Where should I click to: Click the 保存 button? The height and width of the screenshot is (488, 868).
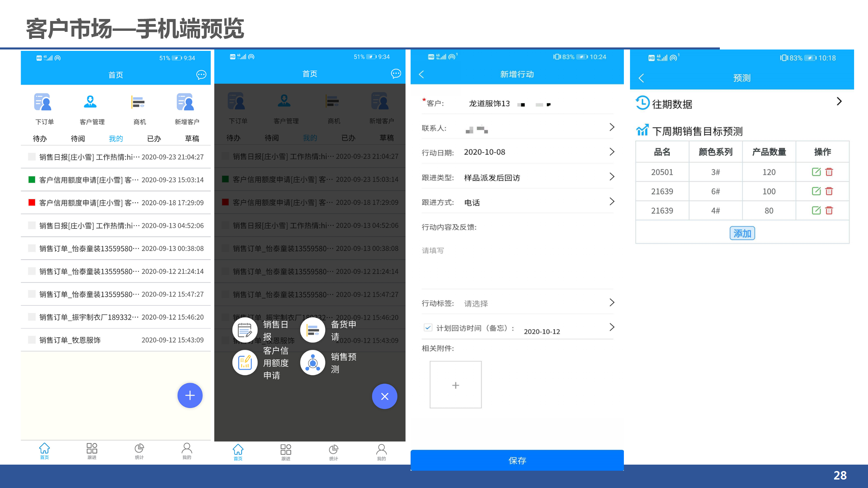[517, 460]
